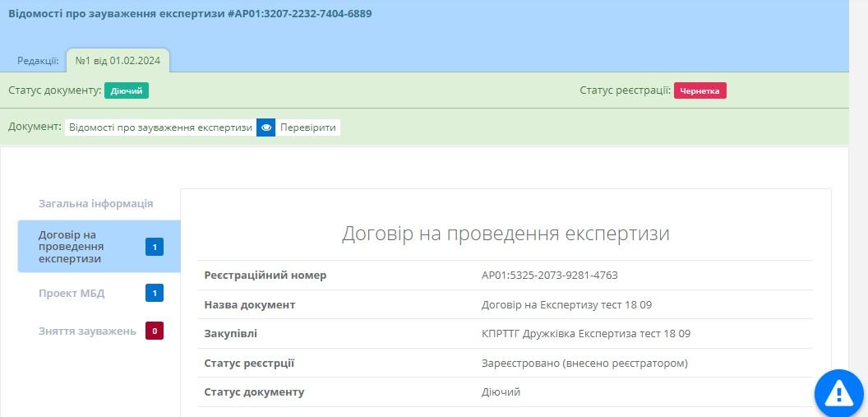Screen dimensions: 868x417
Task: Select Договір на проведення експертизи sidebar item
Action: click(82, 247)
